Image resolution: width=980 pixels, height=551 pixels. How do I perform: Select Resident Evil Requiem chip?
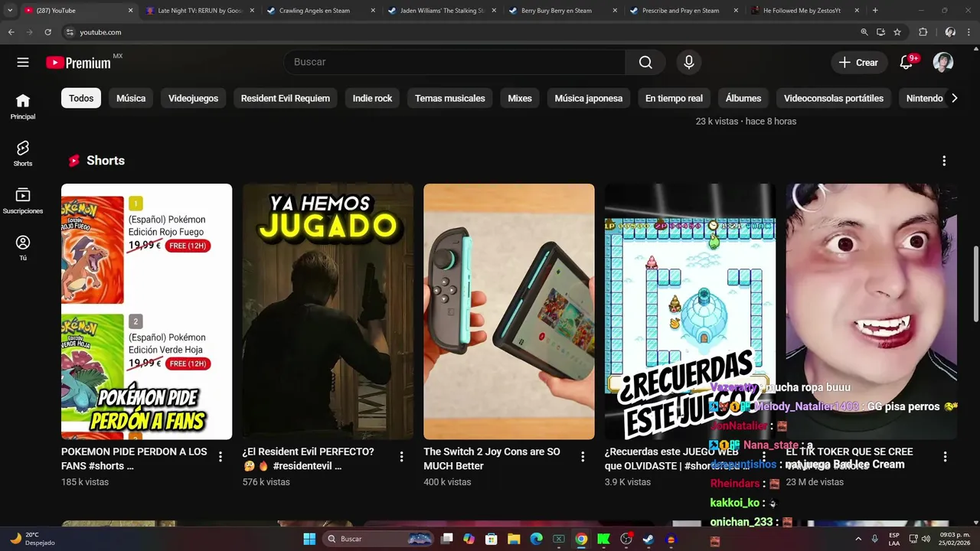tap(286, 98)
